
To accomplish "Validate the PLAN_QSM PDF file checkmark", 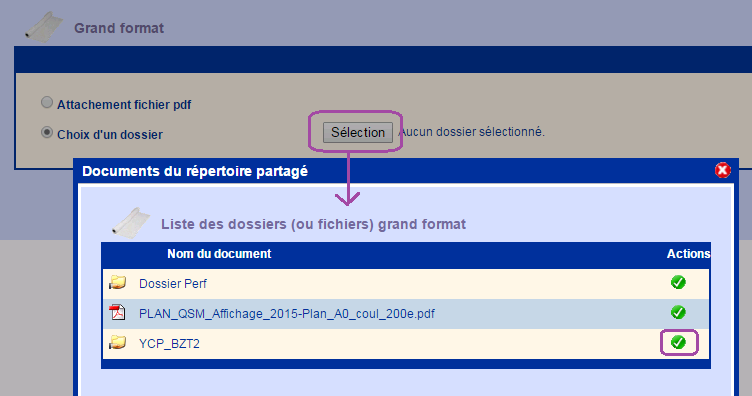I will coord(678,313).
